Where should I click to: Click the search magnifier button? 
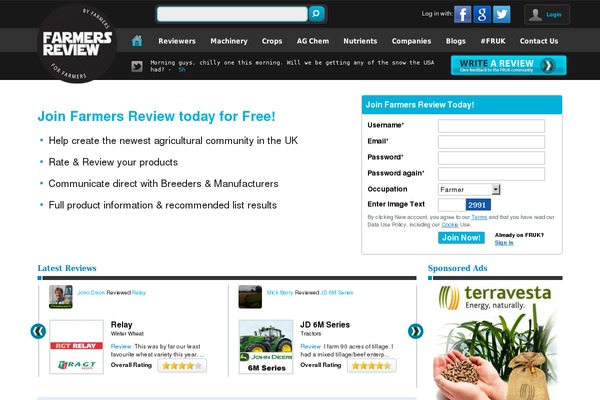316,14
